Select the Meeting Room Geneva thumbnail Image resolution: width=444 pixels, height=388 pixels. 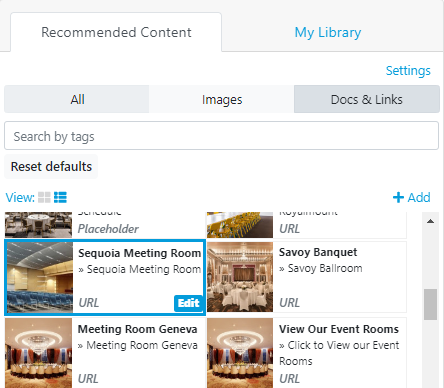tap(39, 353)
